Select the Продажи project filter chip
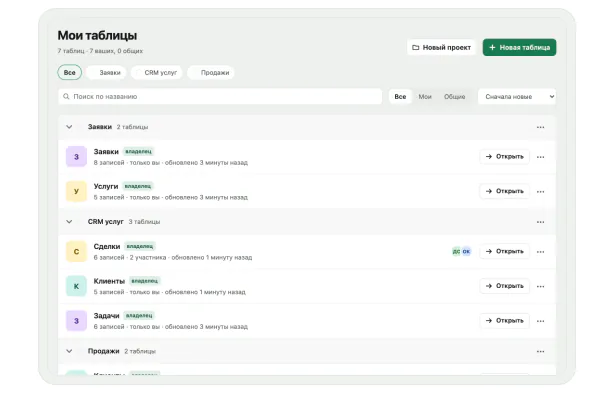 pos(211,73)
